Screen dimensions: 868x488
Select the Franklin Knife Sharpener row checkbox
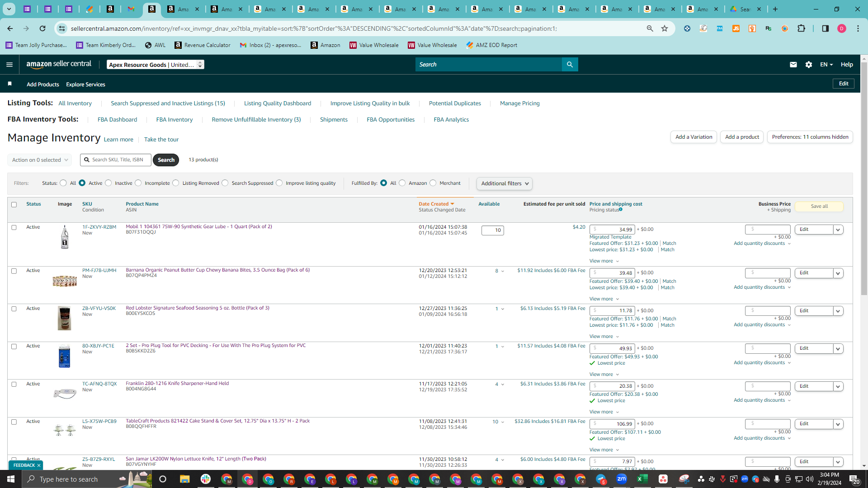coord(14,385)
